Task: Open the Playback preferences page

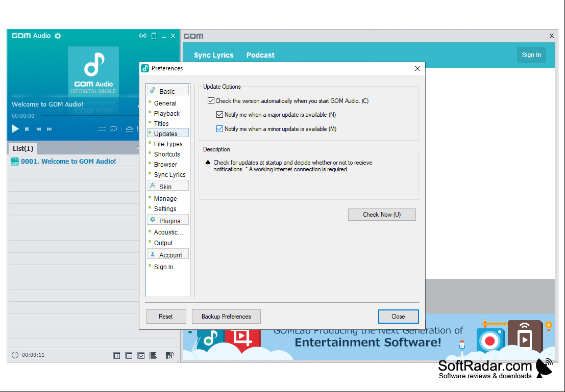Action: point(166,113)
